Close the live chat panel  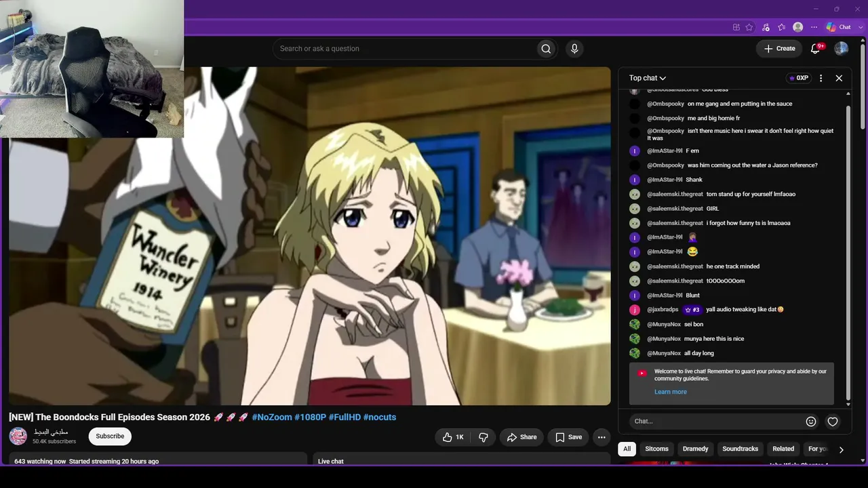click(839, 78)
